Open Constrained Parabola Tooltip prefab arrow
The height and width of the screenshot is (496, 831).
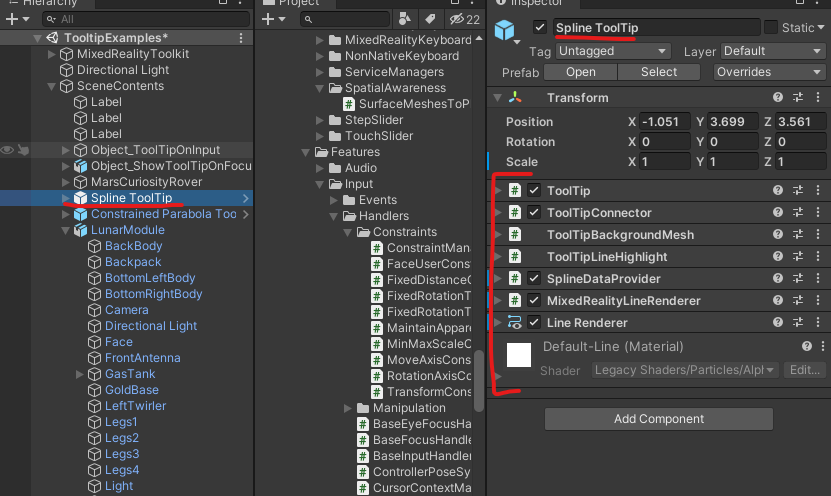coord(246,214)
